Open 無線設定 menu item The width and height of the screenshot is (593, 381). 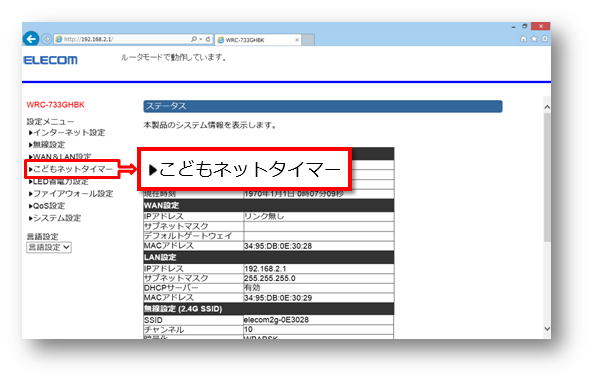[x=47, y=145]
